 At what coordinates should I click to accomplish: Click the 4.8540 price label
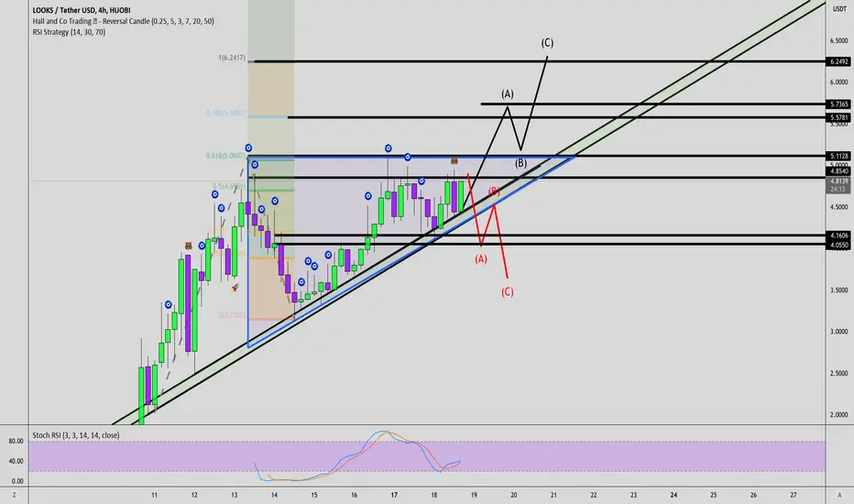pyautogui.click(x=838, y=171)
